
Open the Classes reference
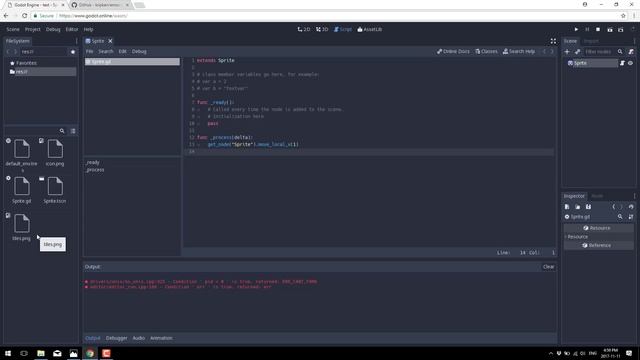[486, 51]
